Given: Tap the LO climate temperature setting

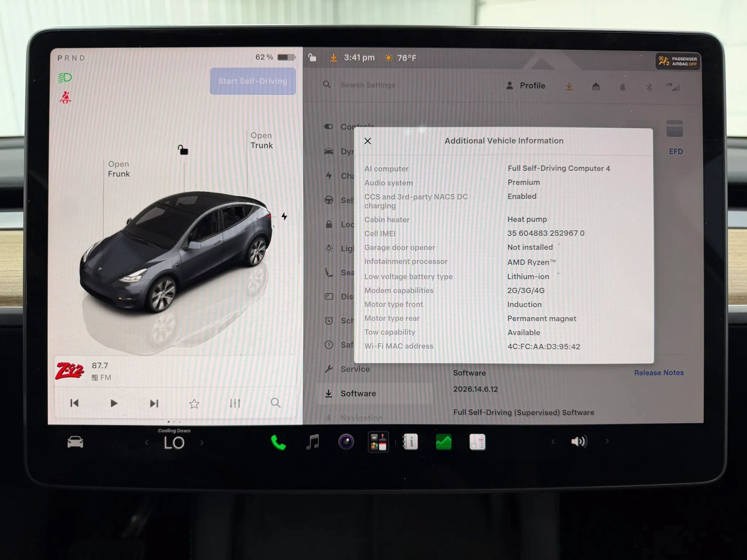Looking at the screenshot, I should click(174, 443).
